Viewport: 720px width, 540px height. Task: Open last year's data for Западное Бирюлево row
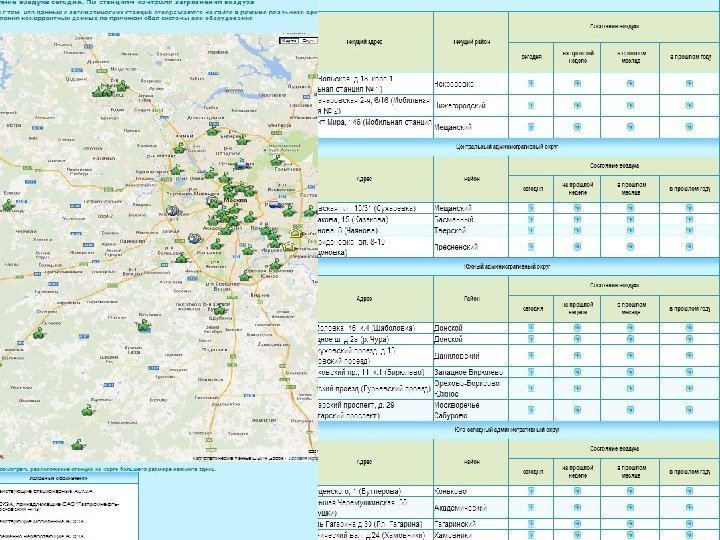click(x=689, y=372)
